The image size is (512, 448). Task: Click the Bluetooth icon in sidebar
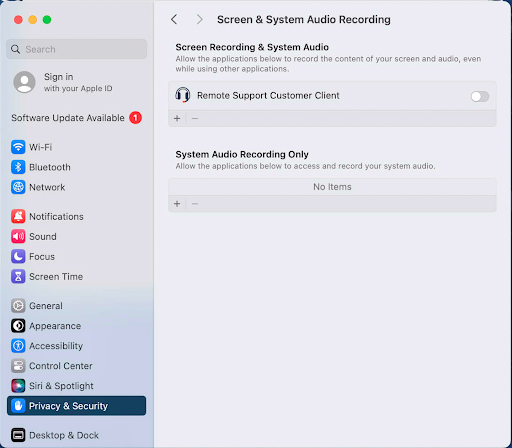(18, 167)
